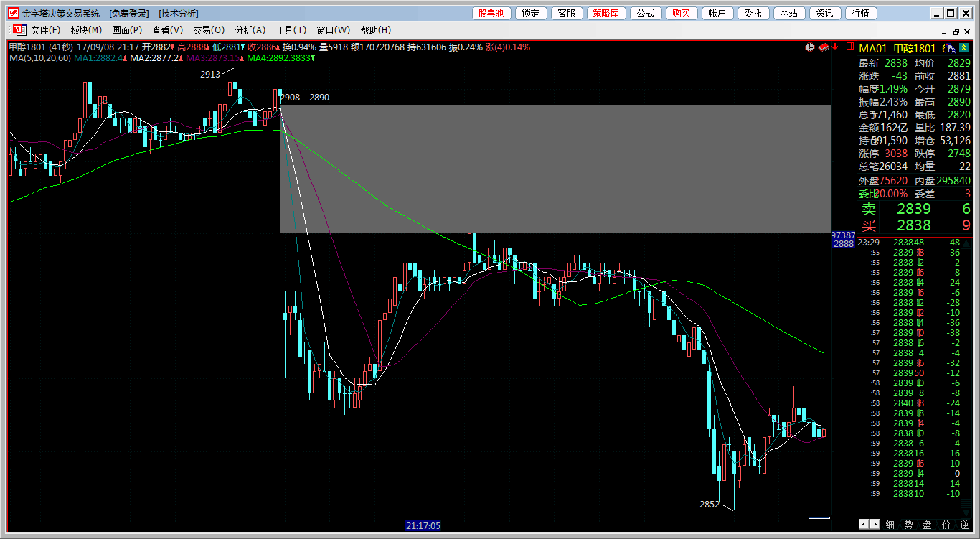Click the red anchor arrow icon

(835, 47)
